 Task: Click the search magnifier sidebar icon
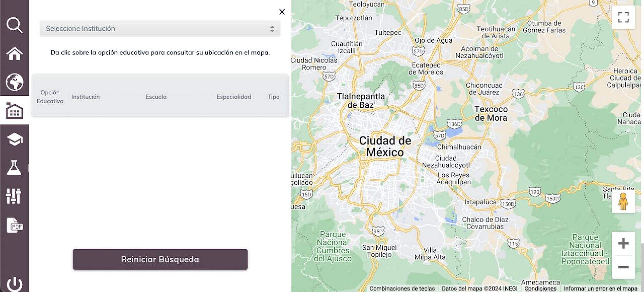point(14,25)
